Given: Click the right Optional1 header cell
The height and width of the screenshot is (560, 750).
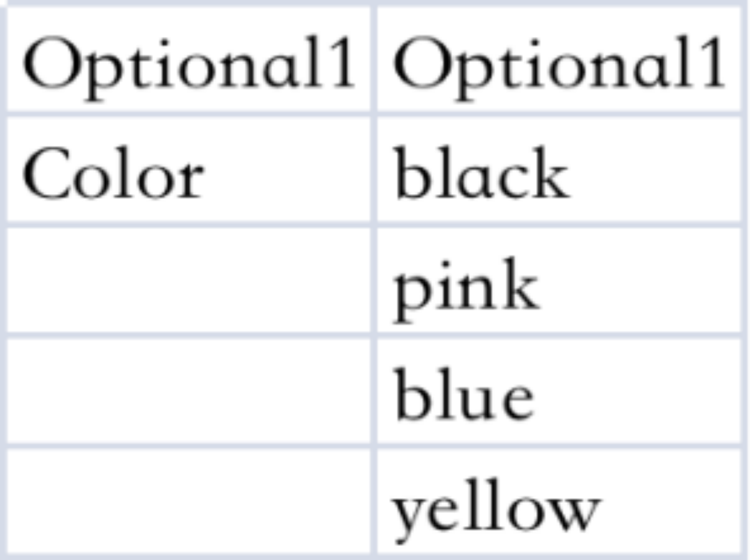Looking at the screenshot, I should 558,61.
